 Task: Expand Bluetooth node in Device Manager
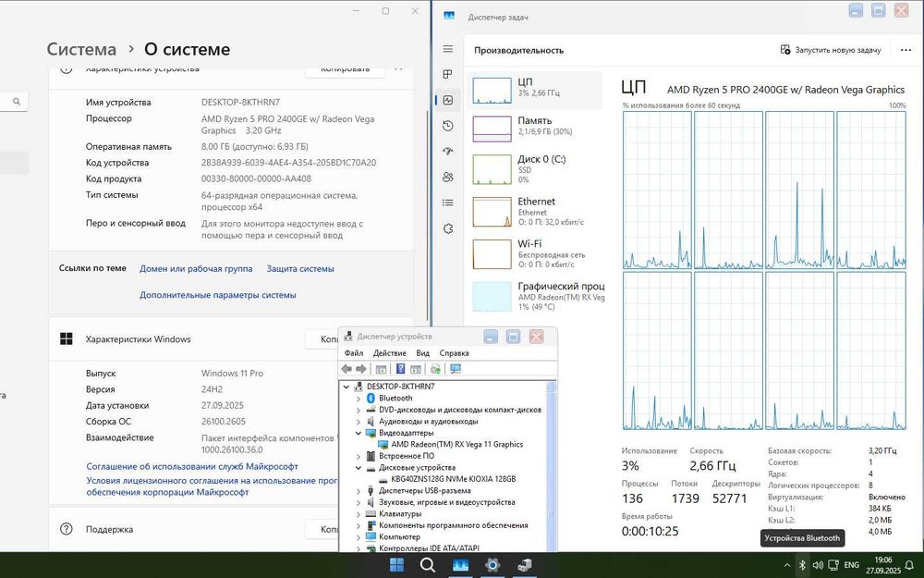pyautogui.click(x=359, y=398)
